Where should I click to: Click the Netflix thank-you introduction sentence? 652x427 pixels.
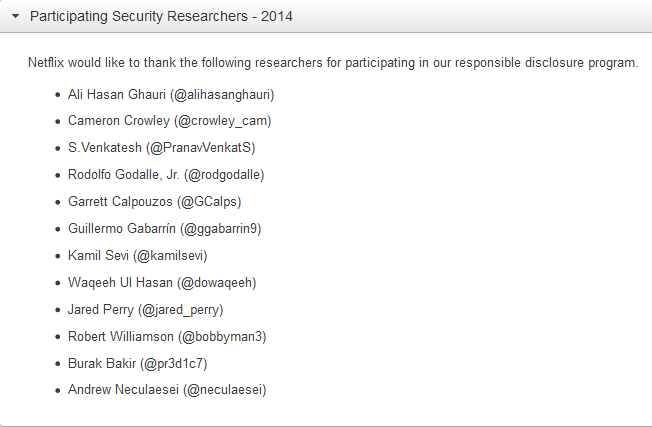pyautogui.click(x=333, y=63)
